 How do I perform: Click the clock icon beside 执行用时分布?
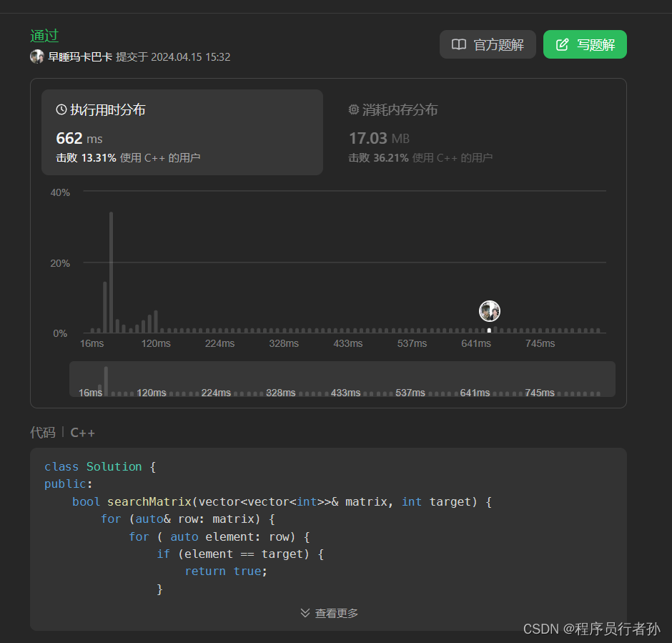click(61, 109)
